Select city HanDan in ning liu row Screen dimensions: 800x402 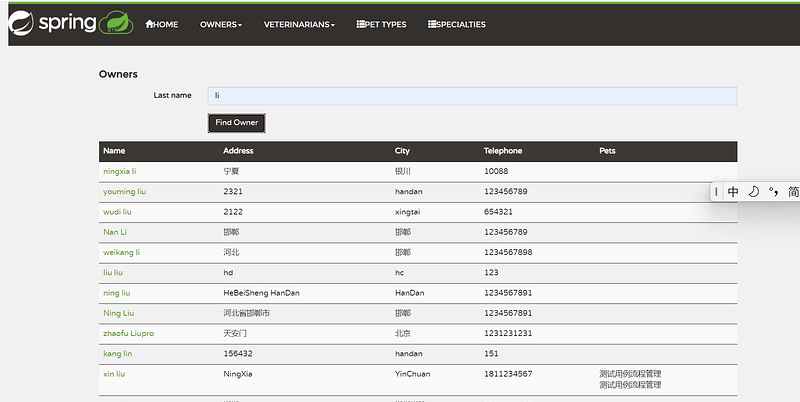(x=409, y=293)
